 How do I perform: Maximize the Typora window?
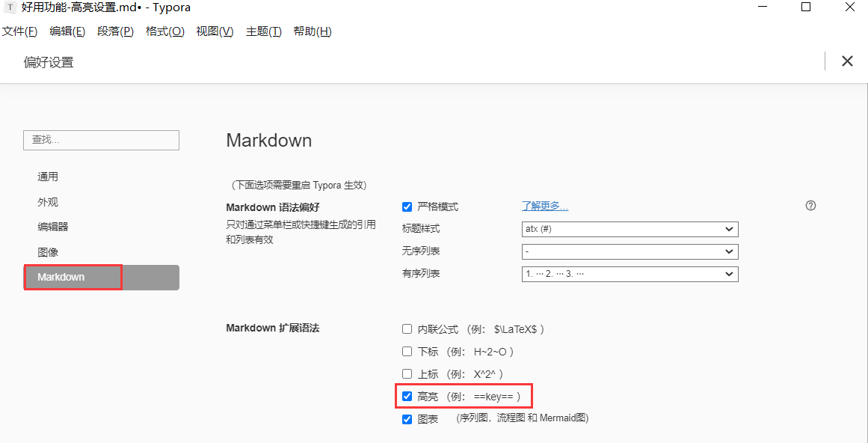806,7
